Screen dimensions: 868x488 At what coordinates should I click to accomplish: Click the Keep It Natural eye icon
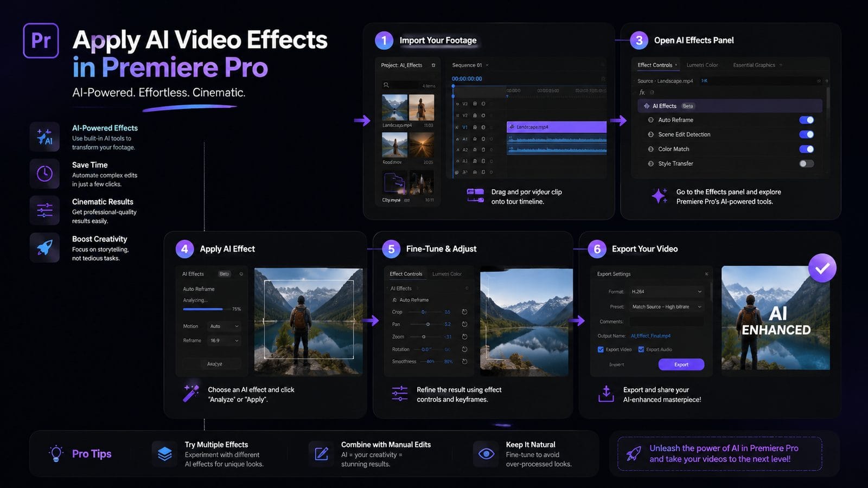pos(486,454)
